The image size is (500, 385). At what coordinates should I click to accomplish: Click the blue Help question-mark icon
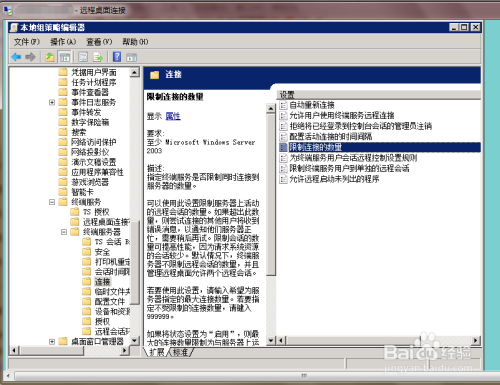click(x=117, y=57)
